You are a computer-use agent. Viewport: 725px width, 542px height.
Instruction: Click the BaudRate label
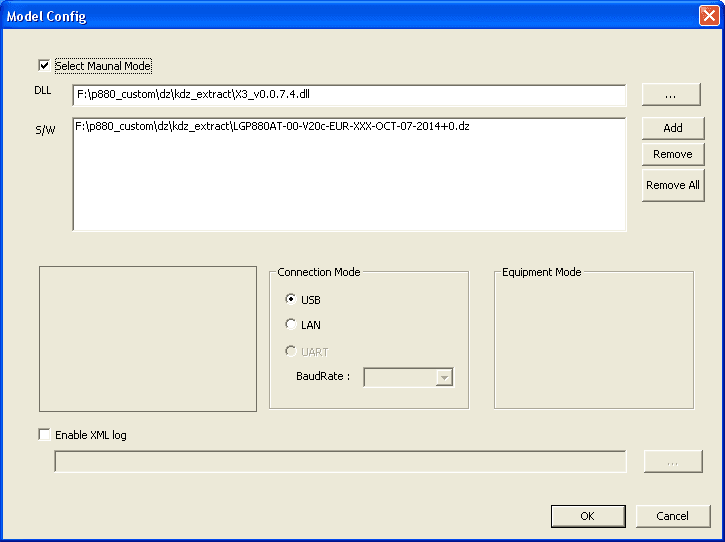click(x=323, y=376)
